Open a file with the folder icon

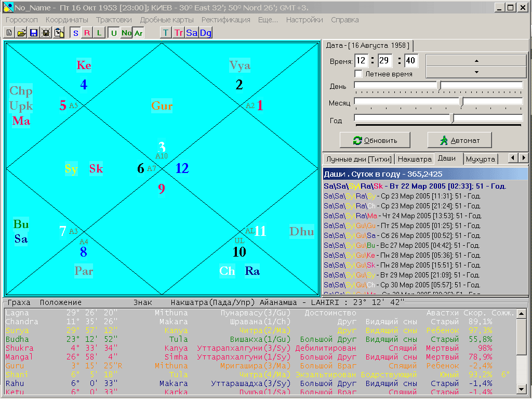click(x=21, y=33)
